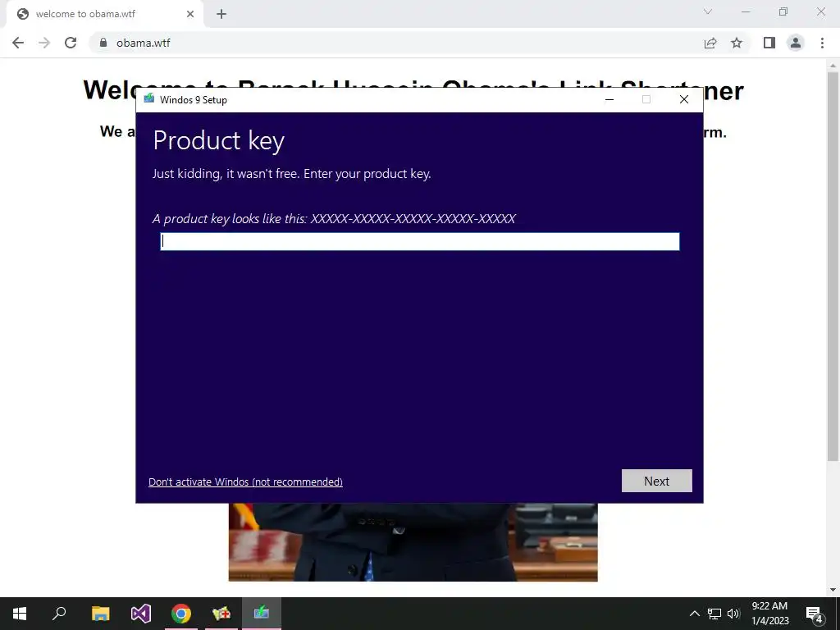Open Visual Studio from the taskbar
840x630 pixels.
[x=141, y=614]
